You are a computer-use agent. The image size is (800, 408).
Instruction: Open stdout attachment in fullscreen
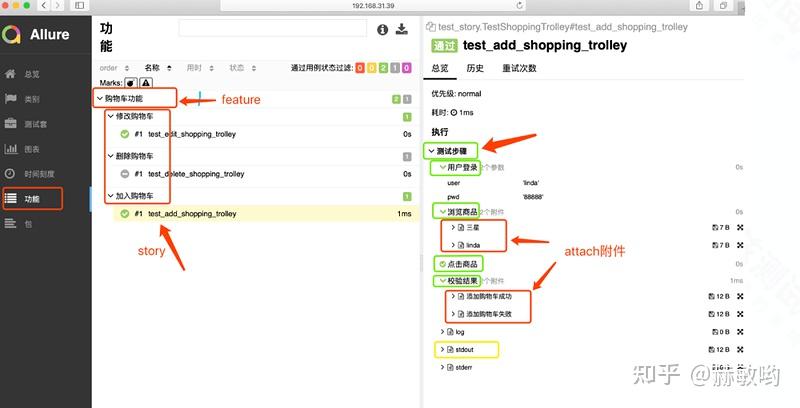pyautogui.click(x=740, y=350)
